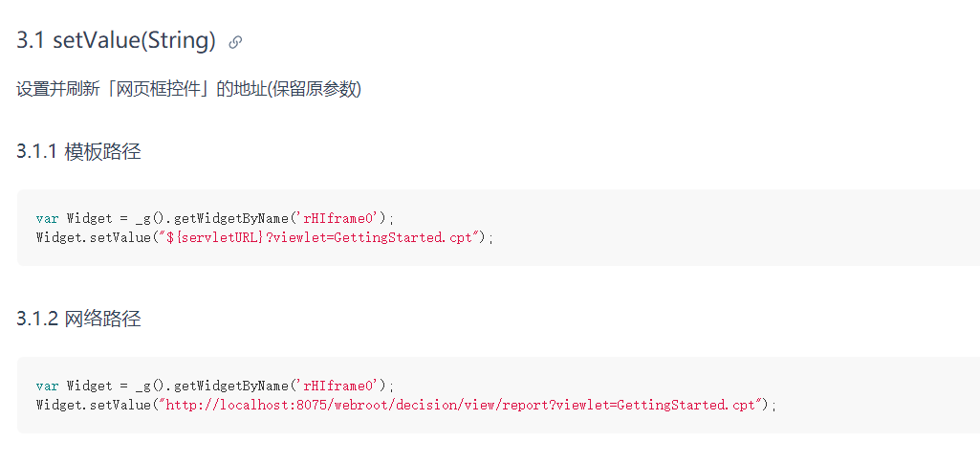Click the ${servletURL}?viewlet=GettingStarted.cpt string
The image size is (980, 464).
[323, 237]
